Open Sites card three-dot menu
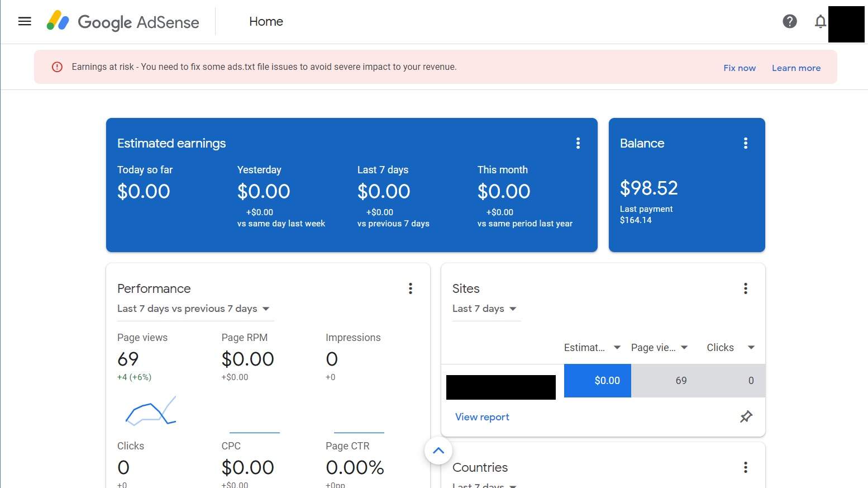This screenshot has height=488, width=868. pyautogui.click(x=746, y=288)
